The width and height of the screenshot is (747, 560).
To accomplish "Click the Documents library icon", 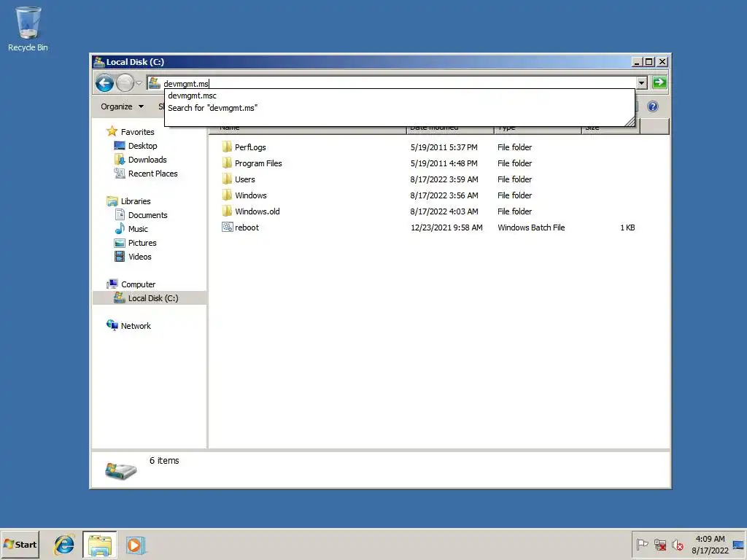I will [x=120, y=214].
